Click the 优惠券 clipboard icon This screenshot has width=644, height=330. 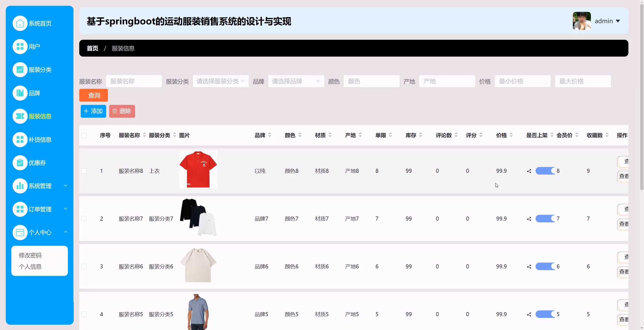pos(20,163)
